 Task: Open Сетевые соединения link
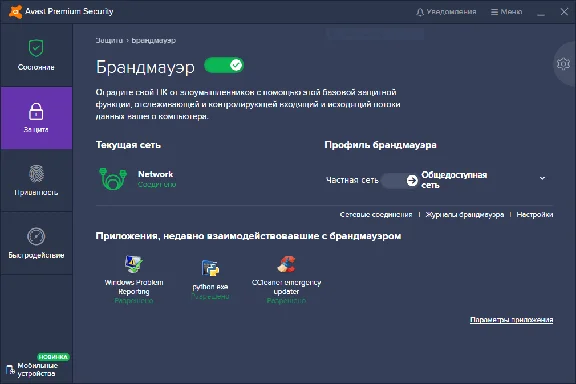coord(376,215)
